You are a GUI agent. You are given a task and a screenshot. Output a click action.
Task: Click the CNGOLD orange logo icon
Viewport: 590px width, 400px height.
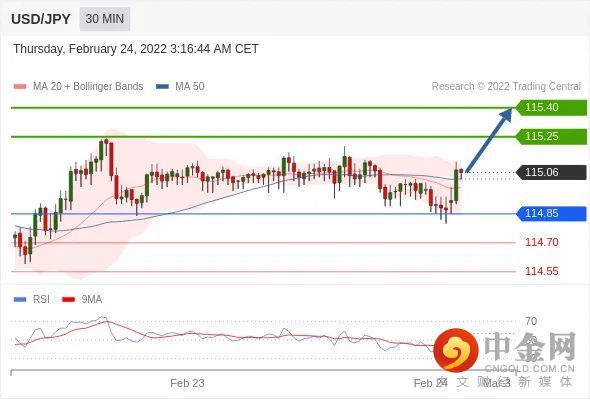[x=456, y=350]
